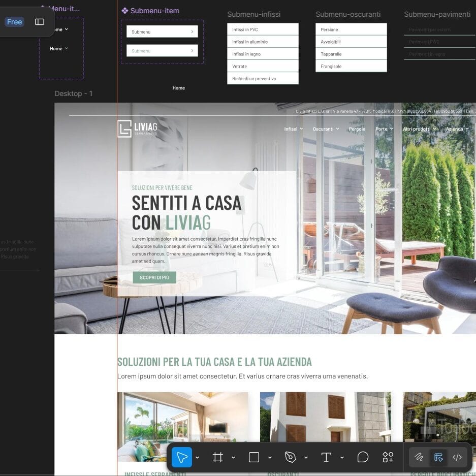Screen dimensions: 476x476
Task: Expand the Oscuranti nav menu chevron
Action: [338, 129]
